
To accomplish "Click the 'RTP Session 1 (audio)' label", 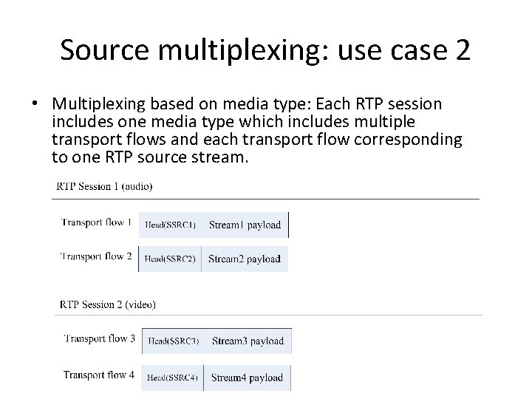I will [105, 186].
